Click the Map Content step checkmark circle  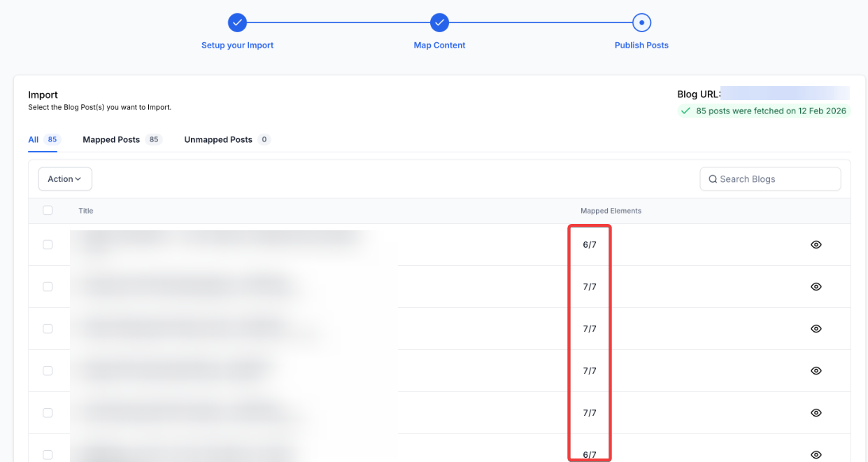tap(439, 22)
